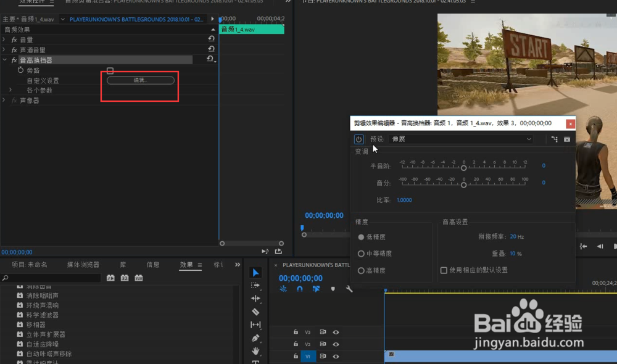617x364 pixels.
Task: Click export icon at Effect Controls bottom
Action: click(x=278, y=251)
